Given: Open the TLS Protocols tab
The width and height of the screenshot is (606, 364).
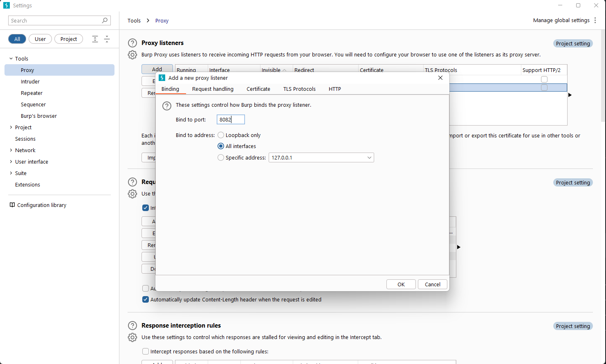Looking at the screenshot, I should pos(299,89).
